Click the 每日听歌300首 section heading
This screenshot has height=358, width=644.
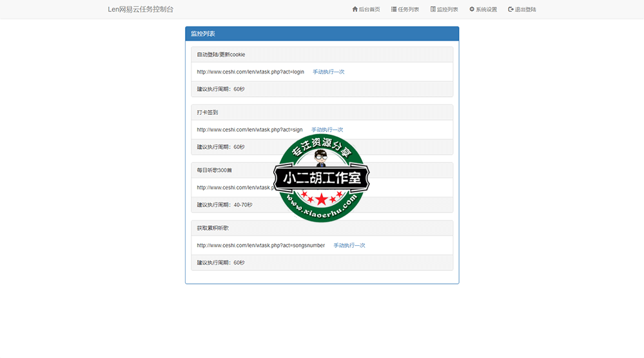tap(214, 170)
